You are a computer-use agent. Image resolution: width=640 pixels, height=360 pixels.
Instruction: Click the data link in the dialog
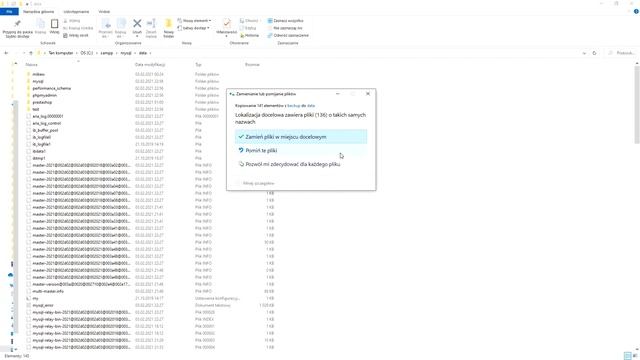[x=311, y=106]
